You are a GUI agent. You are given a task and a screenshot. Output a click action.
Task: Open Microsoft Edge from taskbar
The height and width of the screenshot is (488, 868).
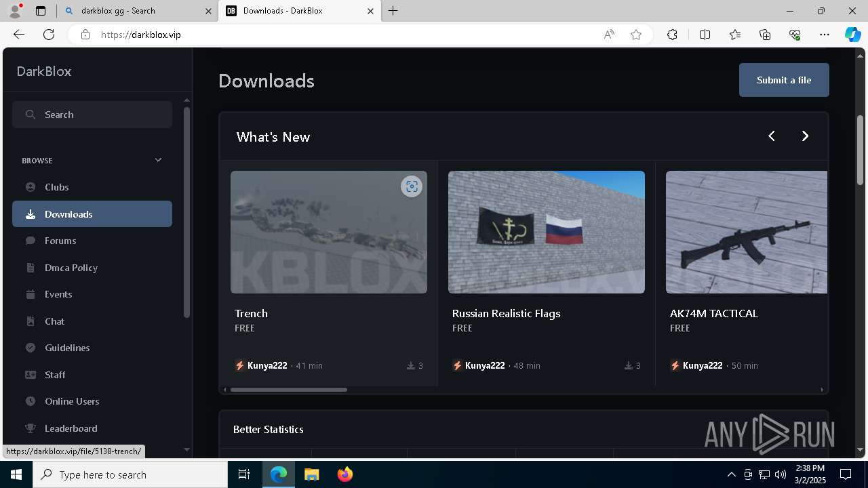[279, 474]
